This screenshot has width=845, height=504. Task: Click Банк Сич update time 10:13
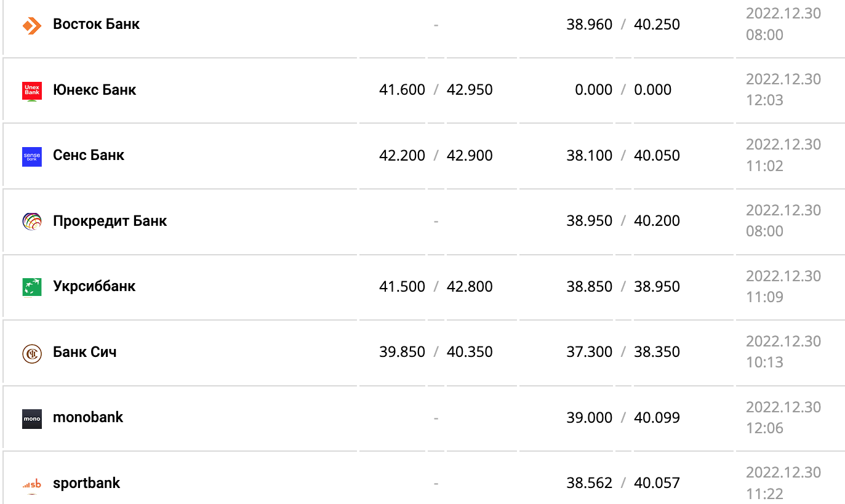pyautogui.click(x=764, y=362)
